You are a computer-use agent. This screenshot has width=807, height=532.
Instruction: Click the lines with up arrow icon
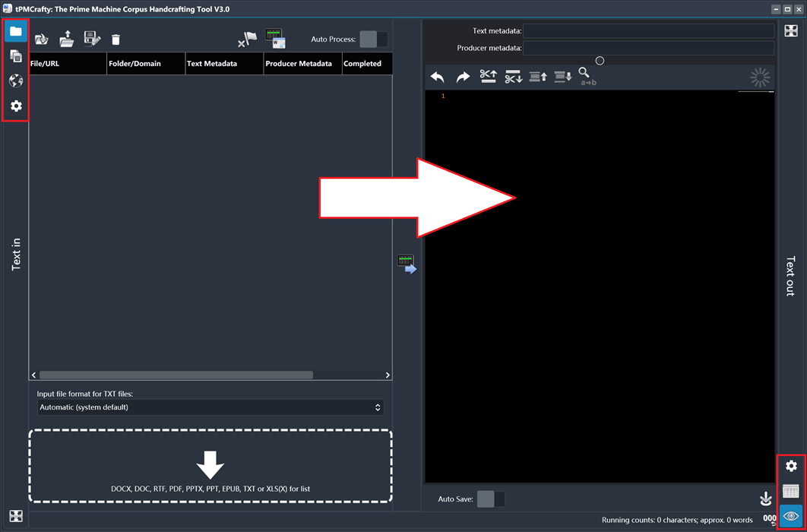pyautogui.click(x=538, y=77)
